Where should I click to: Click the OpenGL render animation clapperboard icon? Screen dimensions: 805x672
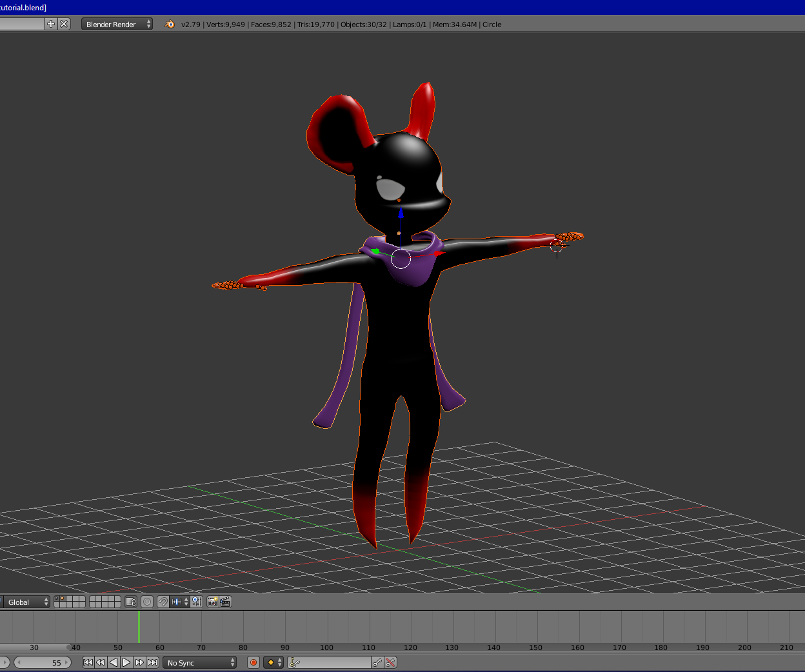click(x=225, y=602)
